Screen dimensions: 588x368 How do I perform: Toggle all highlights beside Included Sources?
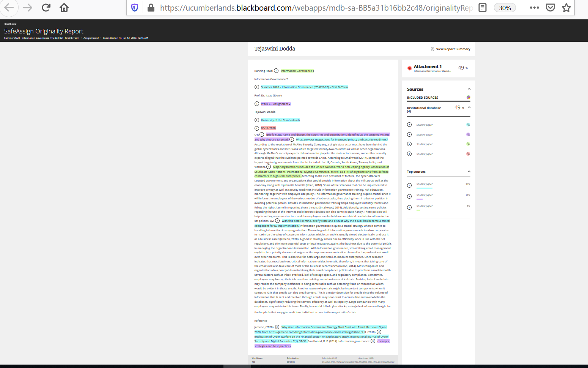tap(469, 97)
